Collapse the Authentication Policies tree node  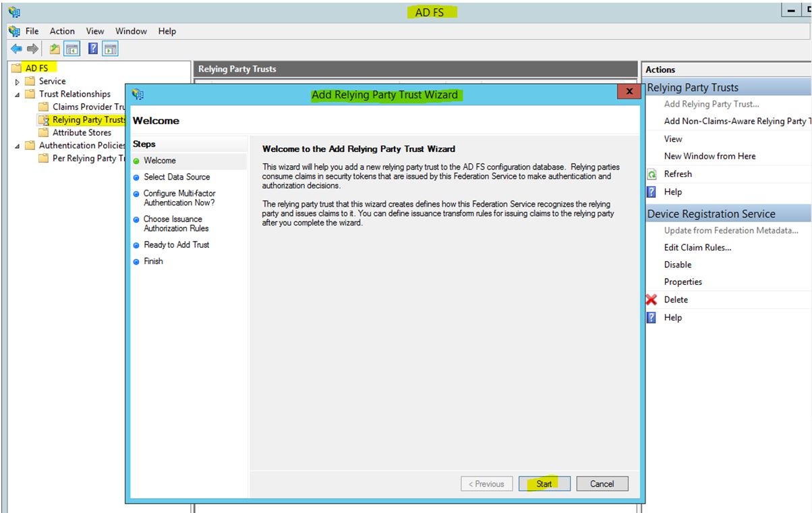(x=18, y=146)
